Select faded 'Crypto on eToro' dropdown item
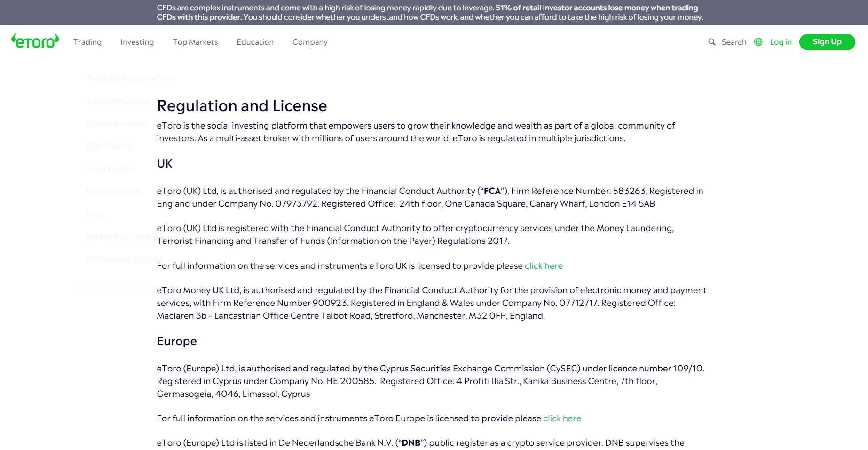Image resolution: width=868 pixels, height=450 pixels. (x=116, y=124)
